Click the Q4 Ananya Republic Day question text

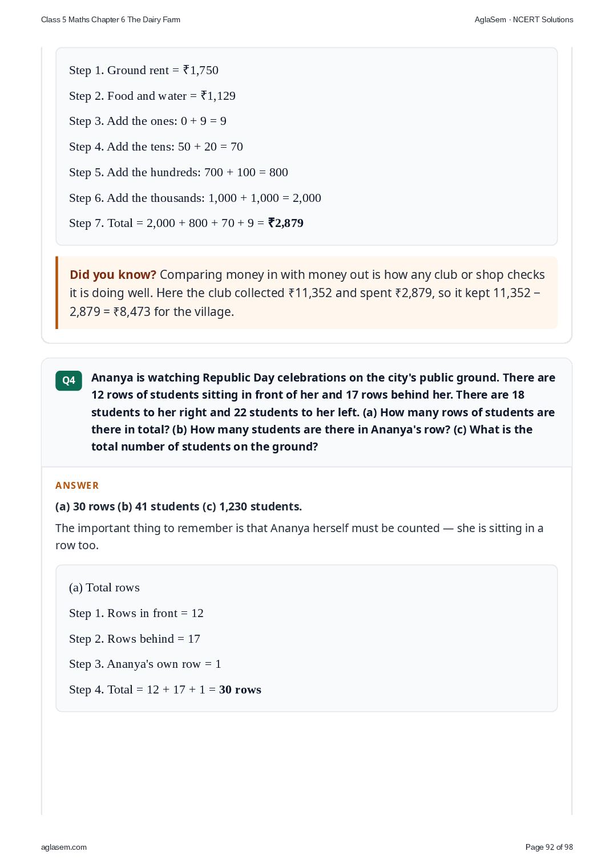pyautogui.click(x=323, y=412)
